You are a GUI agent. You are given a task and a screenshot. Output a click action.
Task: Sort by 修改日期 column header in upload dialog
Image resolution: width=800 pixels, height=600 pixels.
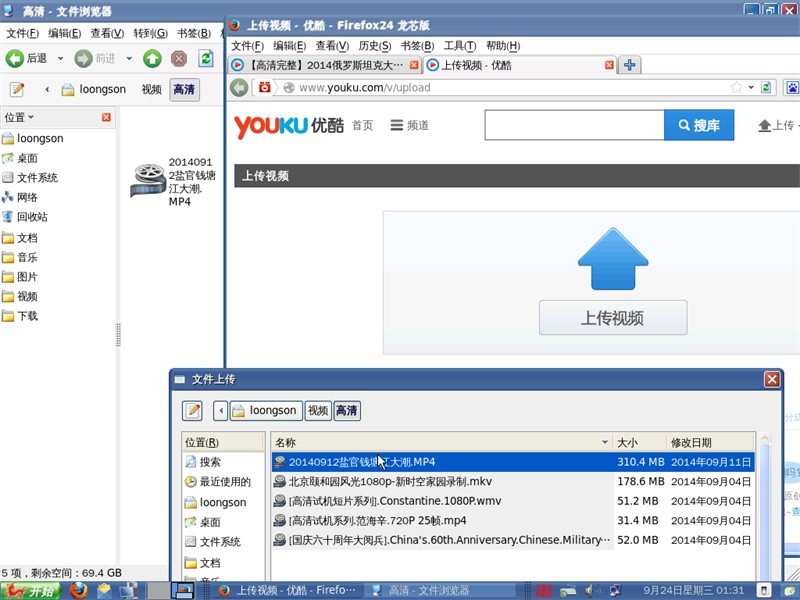pos(710,442)
